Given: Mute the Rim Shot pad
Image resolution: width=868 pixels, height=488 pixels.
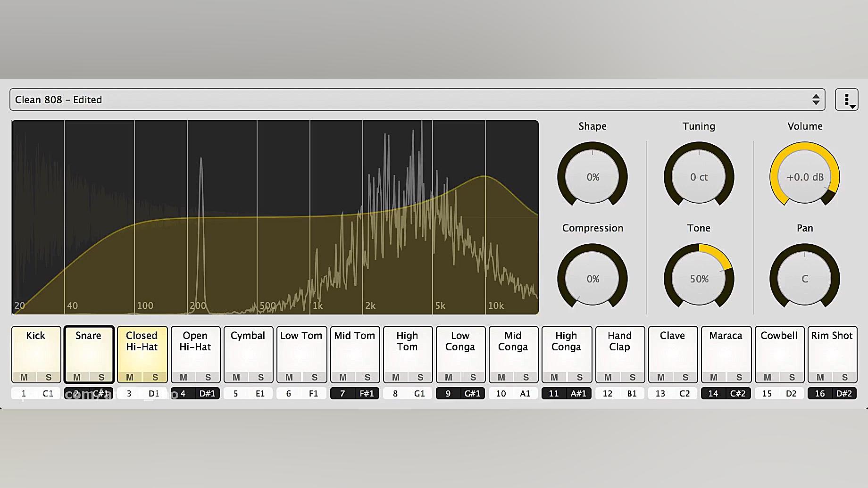Looking at the screenshot, I should tap(820, 377).
